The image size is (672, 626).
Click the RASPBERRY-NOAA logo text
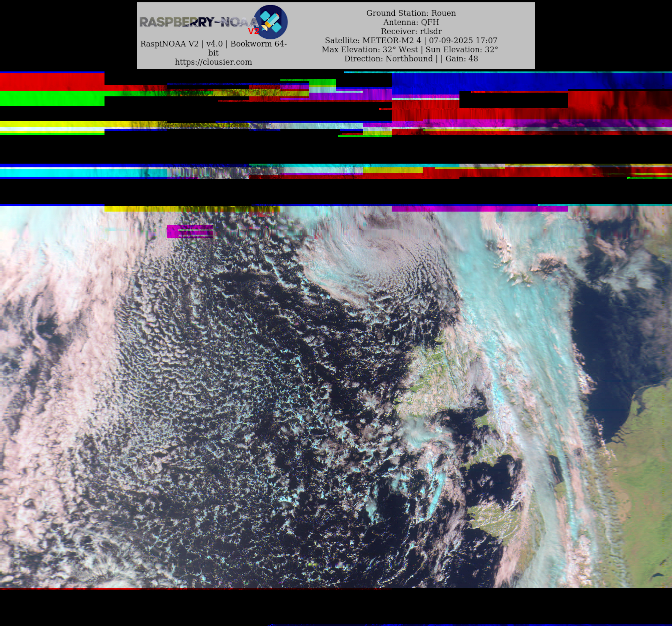198,22
